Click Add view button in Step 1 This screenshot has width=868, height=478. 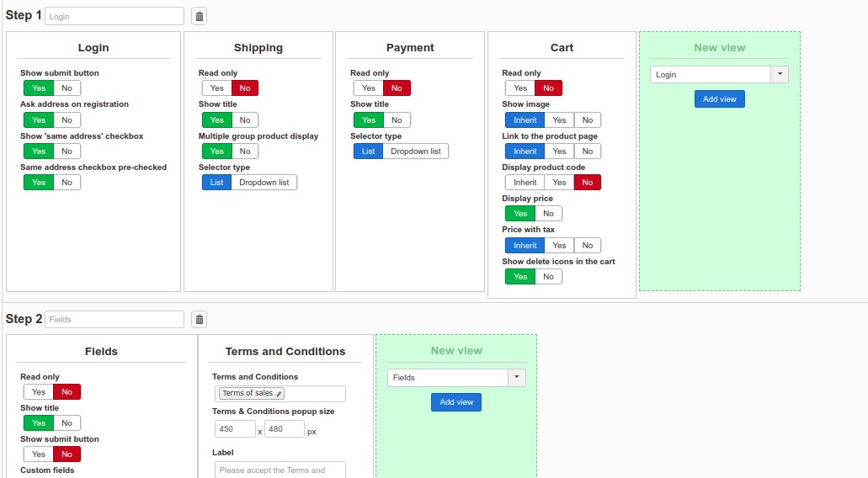[x=719, y=99]
